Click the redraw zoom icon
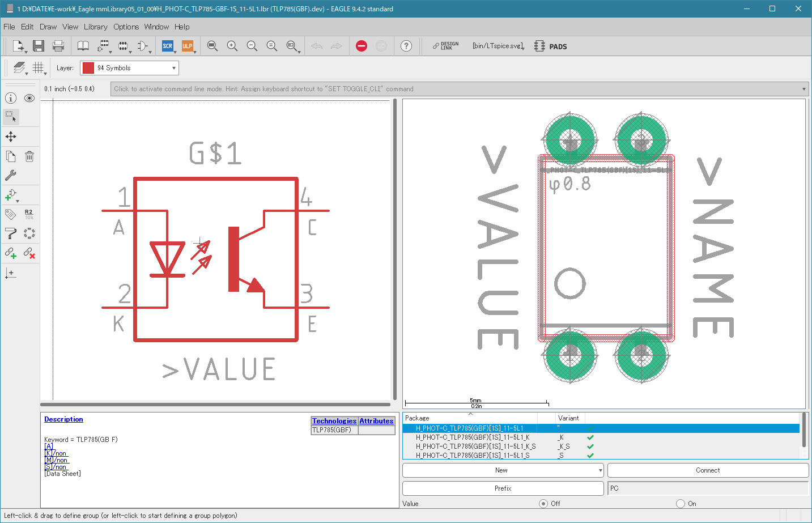Image resolution: width=812 pixels, height=523 pixels. 272,46
